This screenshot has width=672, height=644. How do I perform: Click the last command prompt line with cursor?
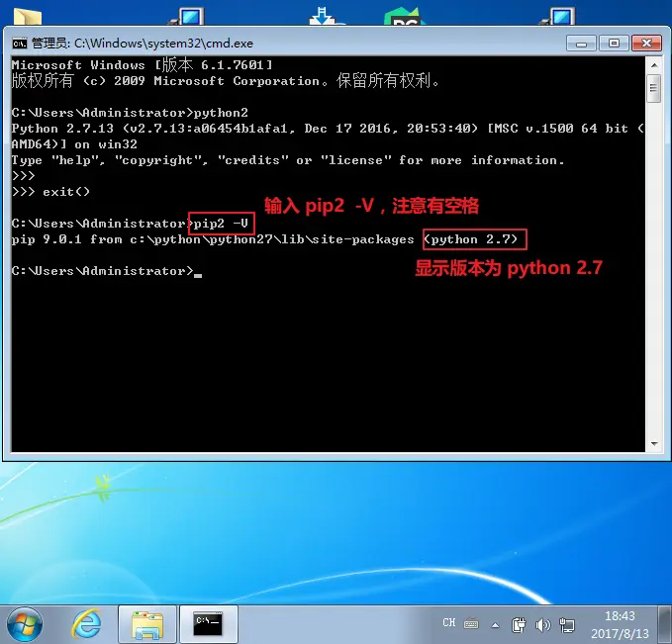point(106,271)
